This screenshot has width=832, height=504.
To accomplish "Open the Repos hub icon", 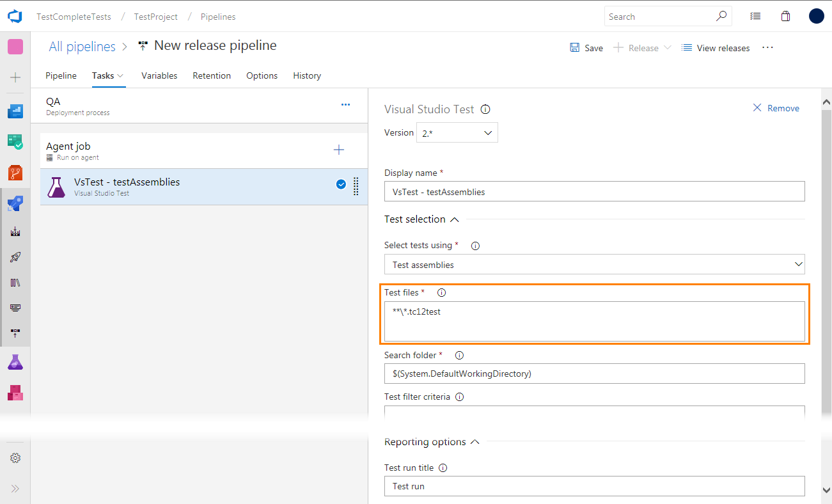I will [x=15, y=173].
